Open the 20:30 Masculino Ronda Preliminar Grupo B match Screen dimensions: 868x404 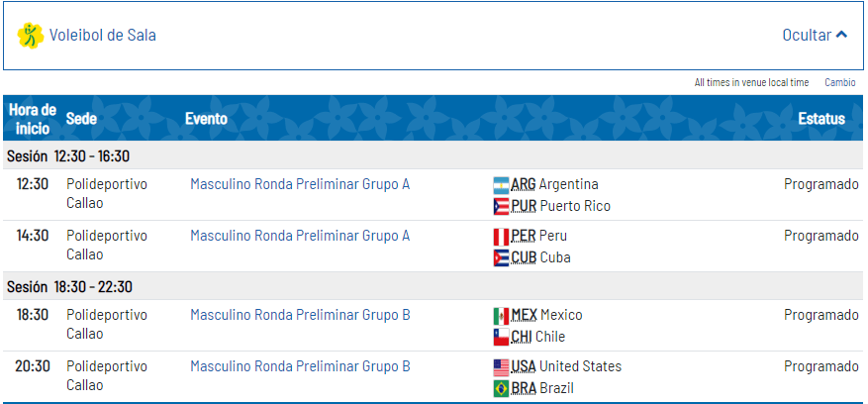[300, 366]
